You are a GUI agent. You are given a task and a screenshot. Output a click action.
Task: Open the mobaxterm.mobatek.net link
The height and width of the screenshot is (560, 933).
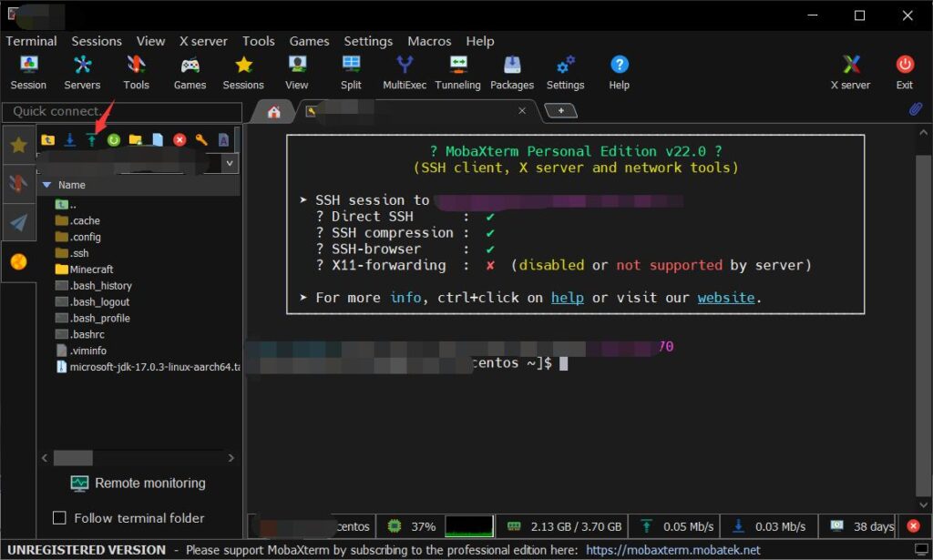point(673,550)
